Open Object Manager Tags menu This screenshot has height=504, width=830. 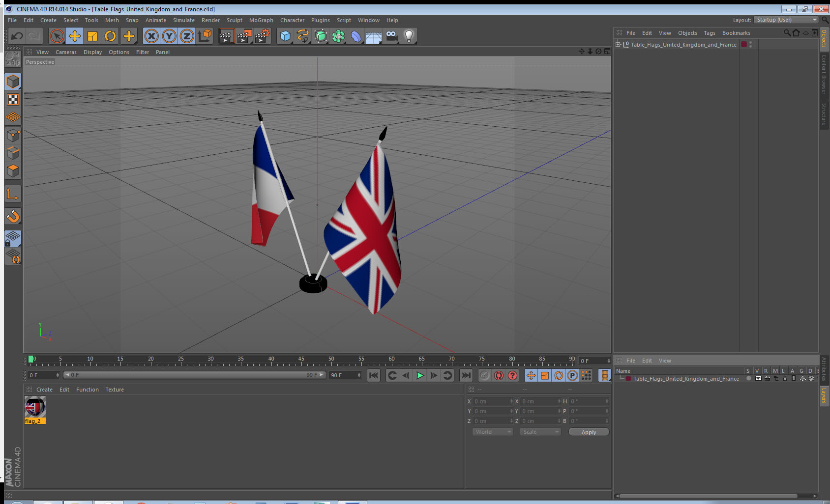tap(710, 33)
